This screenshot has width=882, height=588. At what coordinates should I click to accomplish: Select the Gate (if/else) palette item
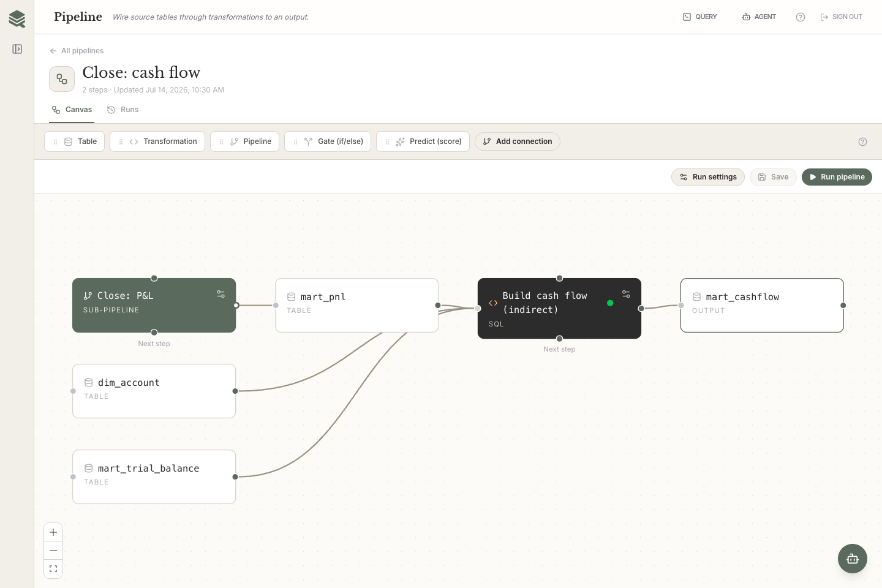point(328,141)
